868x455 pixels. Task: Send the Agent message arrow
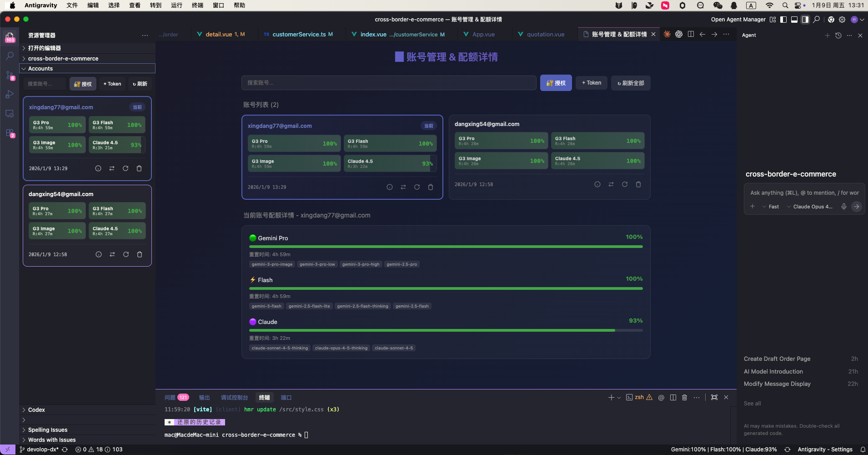pos(857,207)
